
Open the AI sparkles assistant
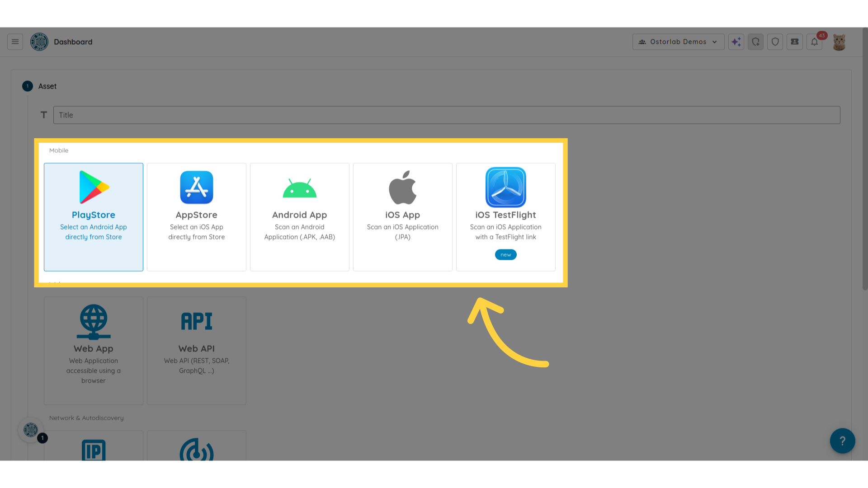(x=736, y=42)
